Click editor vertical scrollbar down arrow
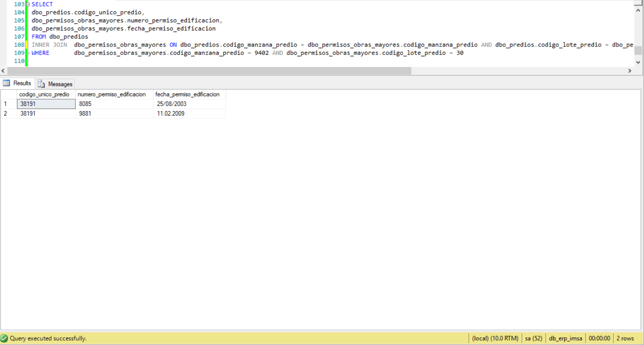644x345 pixels. [638, 62]
